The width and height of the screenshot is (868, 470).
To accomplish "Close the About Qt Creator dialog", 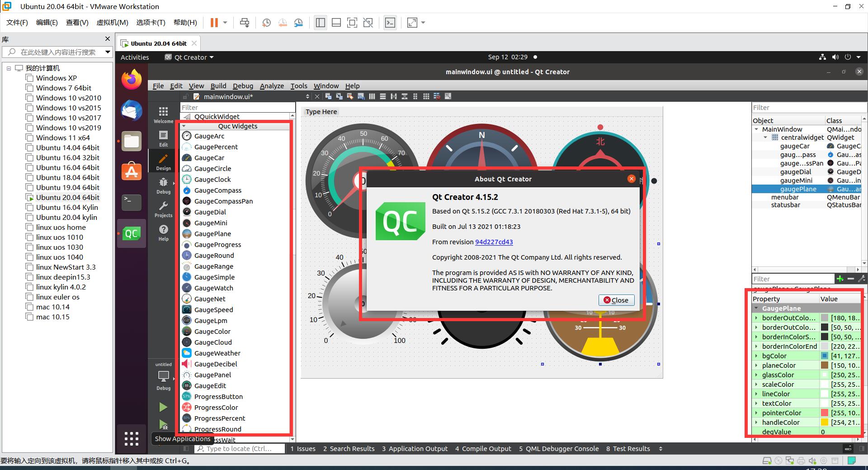I will coord(616,300).
